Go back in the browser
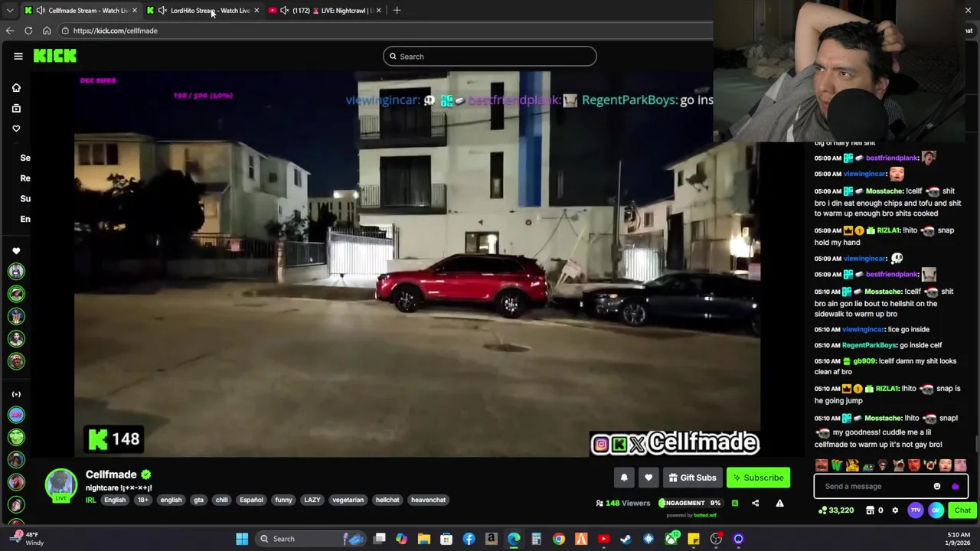Image resolution: width=980 pixels, height=551 pixels. (x=10, y=31)
